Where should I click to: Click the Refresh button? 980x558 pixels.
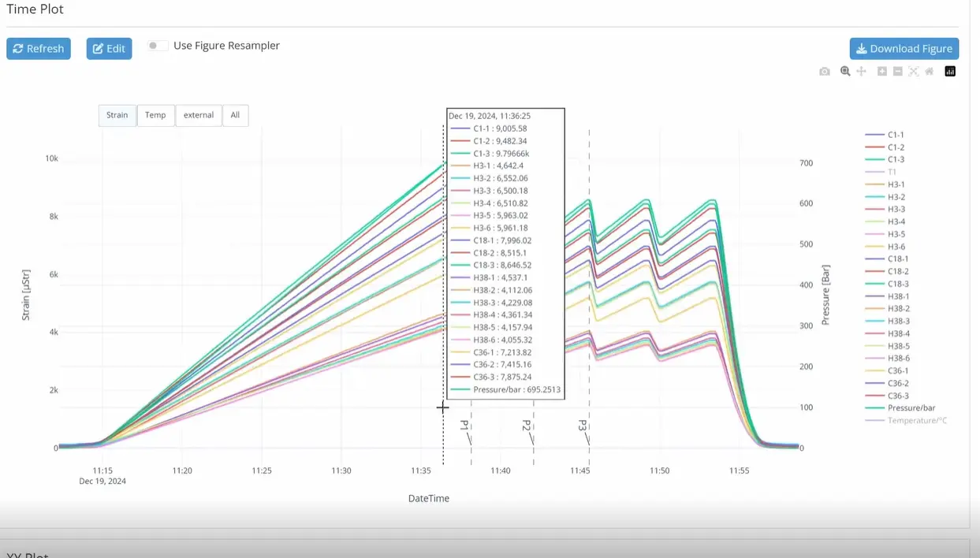(39, 49)
